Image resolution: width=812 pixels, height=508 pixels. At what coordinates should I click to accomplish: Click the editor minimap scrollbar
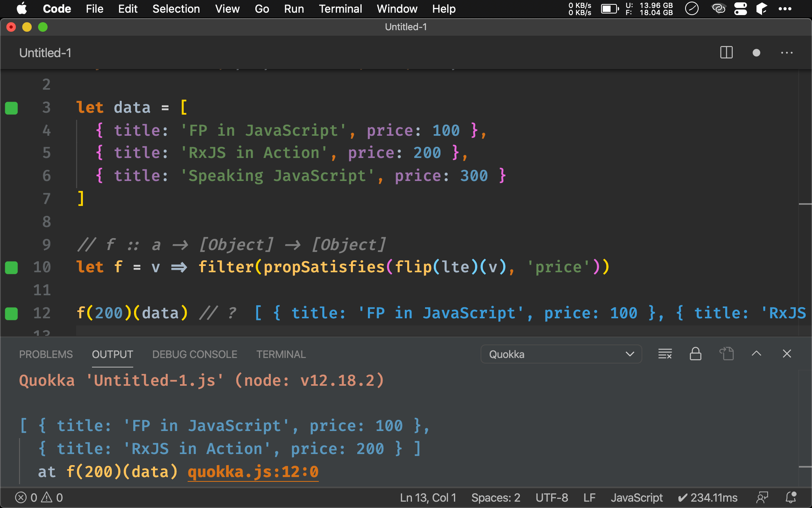tap(805, 202)
